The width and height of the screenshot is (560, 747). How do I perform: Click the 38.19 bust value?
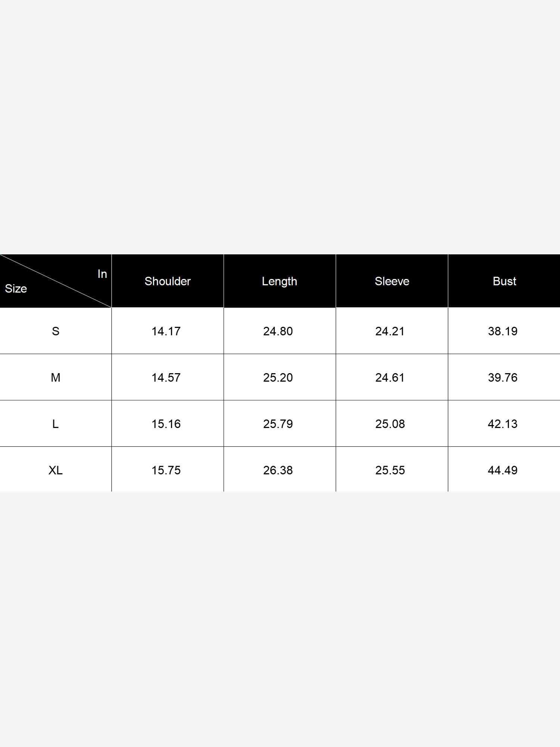(503, 331)
